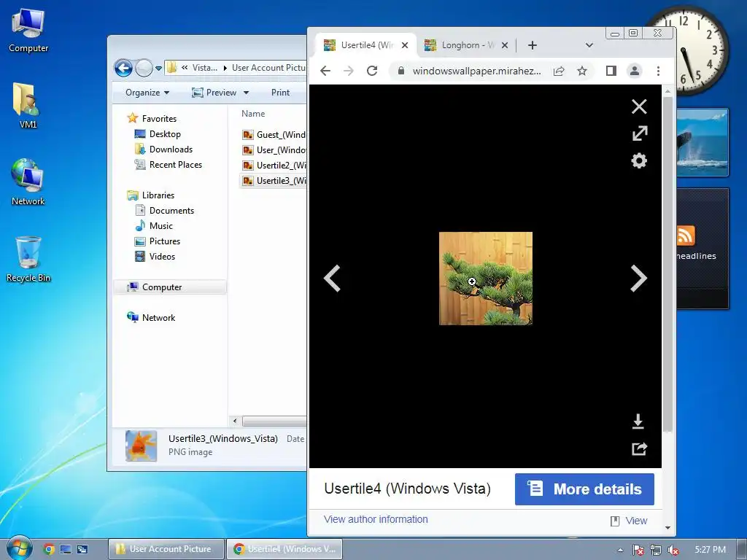Show hidden tray icons arrow
Viewport: 747px width, 560px height.
[x=620, y=550]
